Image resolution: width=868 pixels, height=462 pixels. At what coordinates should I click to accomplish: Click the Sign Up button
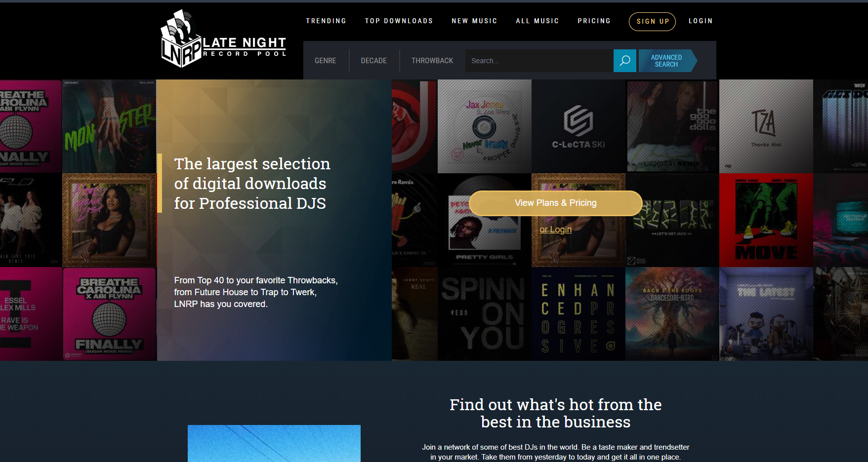652,21
